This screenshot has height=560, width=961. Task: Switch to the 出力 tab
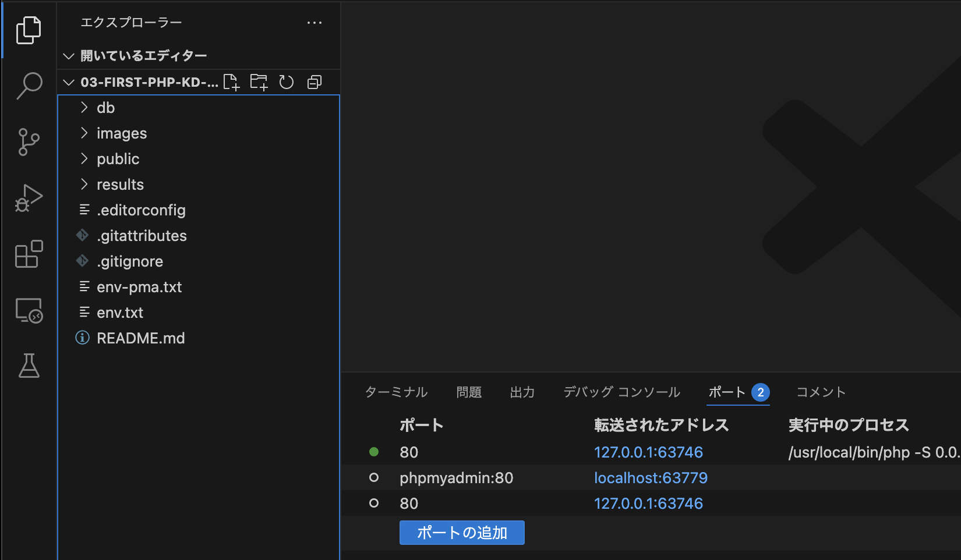tap(522, 392)
